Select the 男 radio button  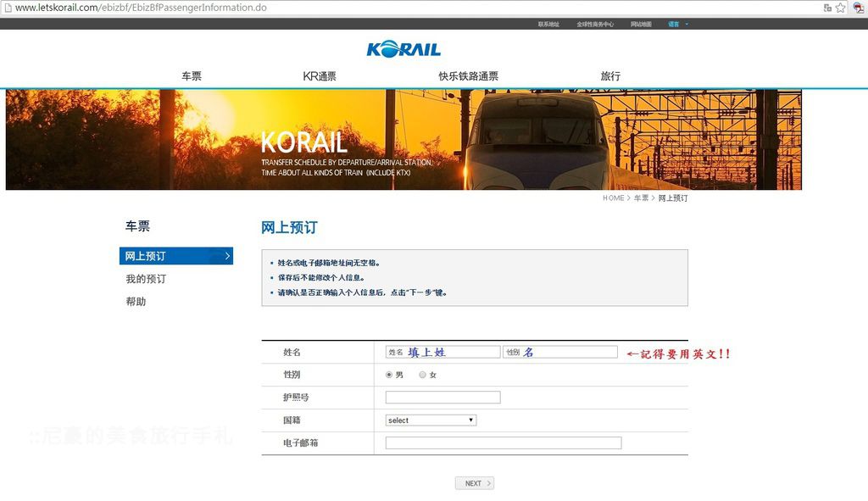389,375
